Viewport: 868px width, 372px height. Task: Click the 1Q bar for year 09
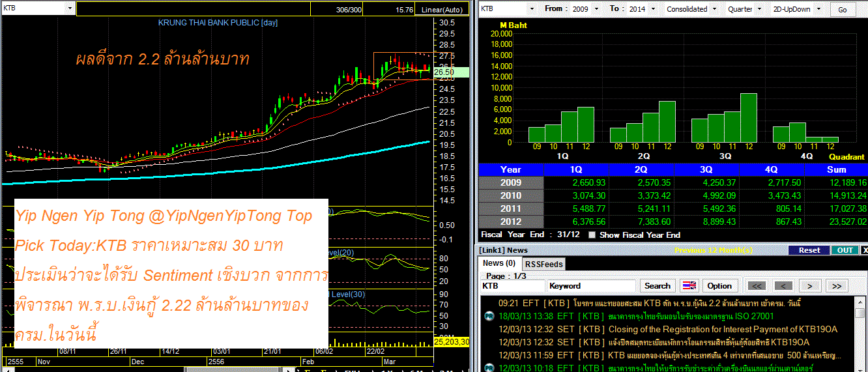(x=536, y=135)
